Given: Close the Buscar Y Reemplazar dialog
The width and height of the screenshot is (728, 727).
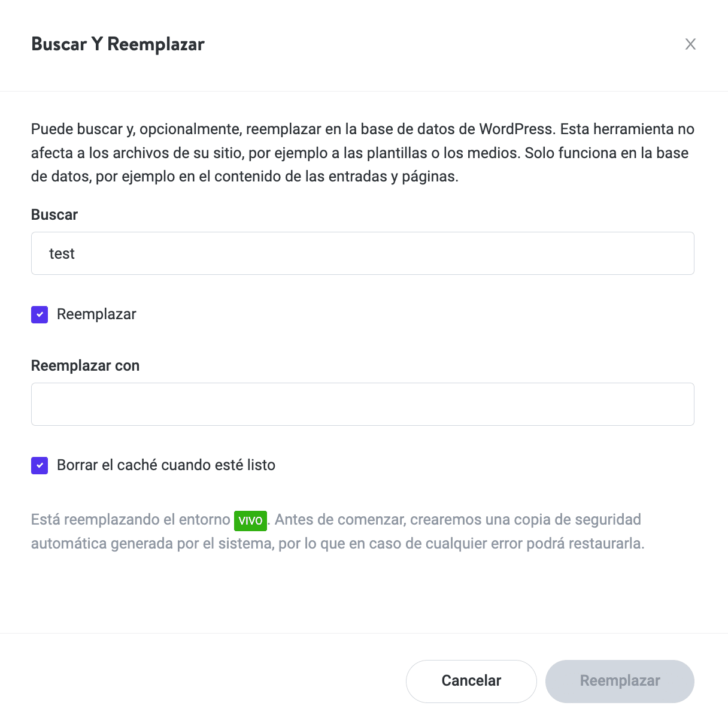Looking at the screenshot, I should tap(690, 44).
